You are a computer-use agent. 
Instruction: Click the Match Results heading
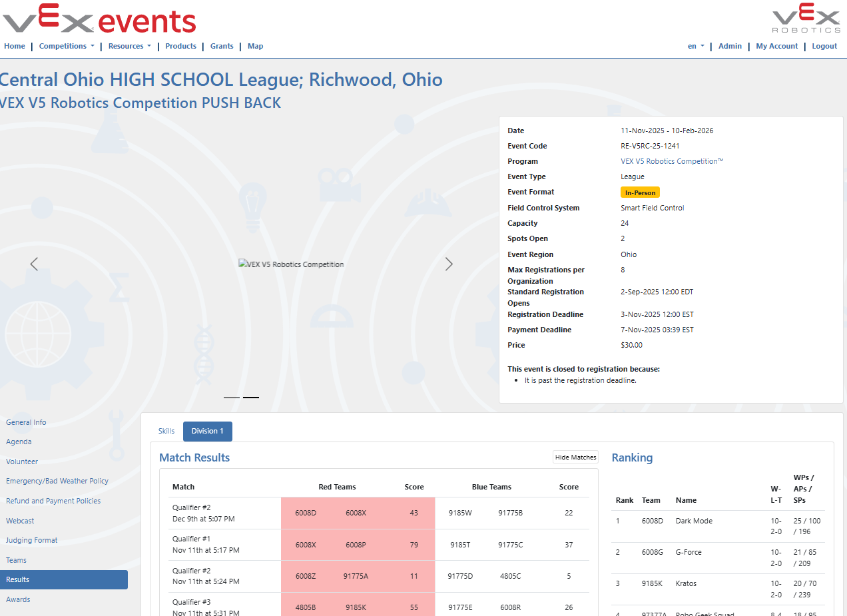(194, 458)
